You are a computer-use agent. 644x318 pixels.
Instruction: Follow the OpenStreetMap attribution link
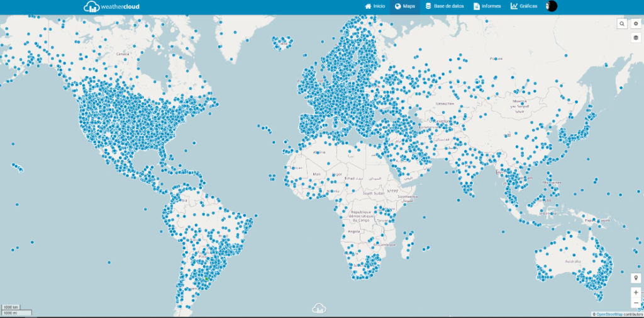click(609, 314)
